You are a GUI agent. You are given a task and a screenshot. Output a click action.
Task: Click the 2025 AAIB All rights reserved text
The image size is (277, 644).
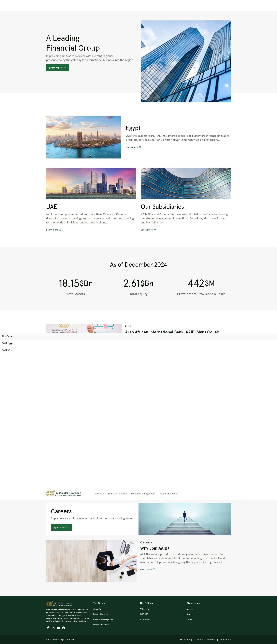click(60, 640)
